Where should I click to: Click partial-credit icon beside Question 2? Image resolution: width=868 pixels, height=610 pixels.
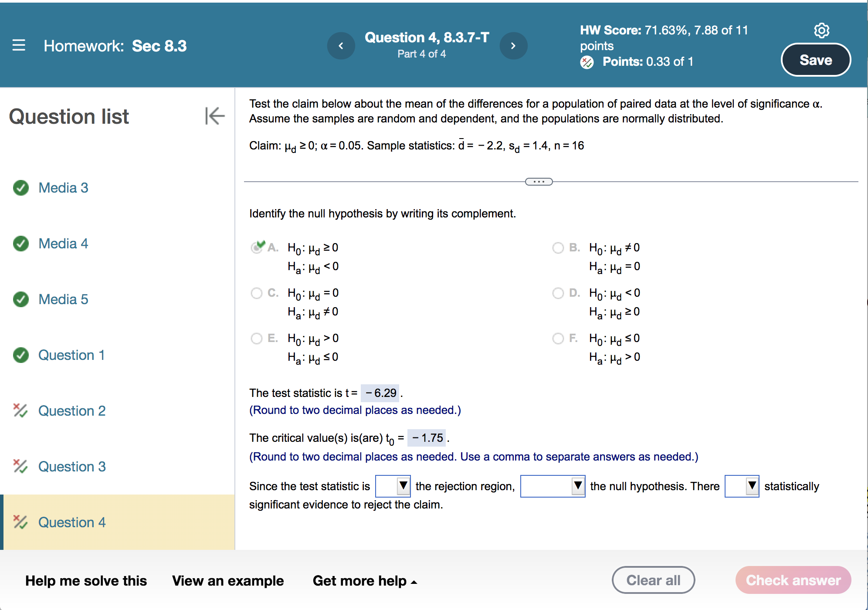[20, 410]
